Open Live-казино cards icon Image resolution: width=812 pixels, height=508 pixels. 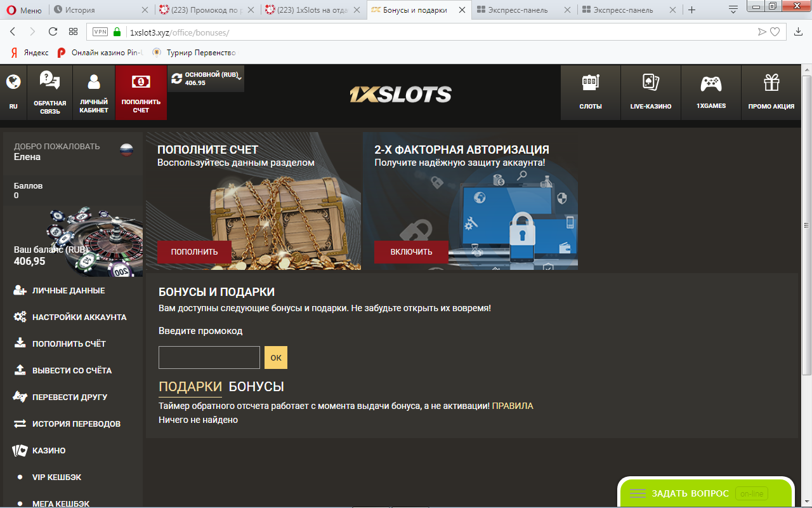pos(650,83)
